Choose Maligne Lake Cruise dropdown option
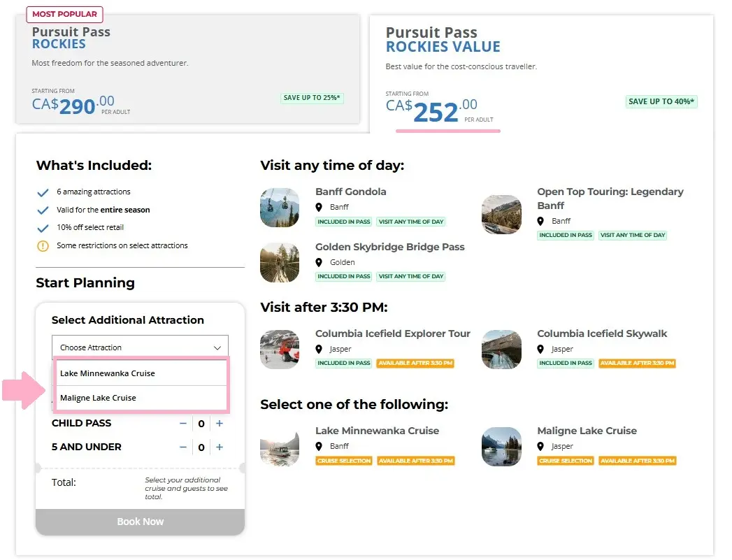This screenshot has height=560, width=732. coord(141,398)
